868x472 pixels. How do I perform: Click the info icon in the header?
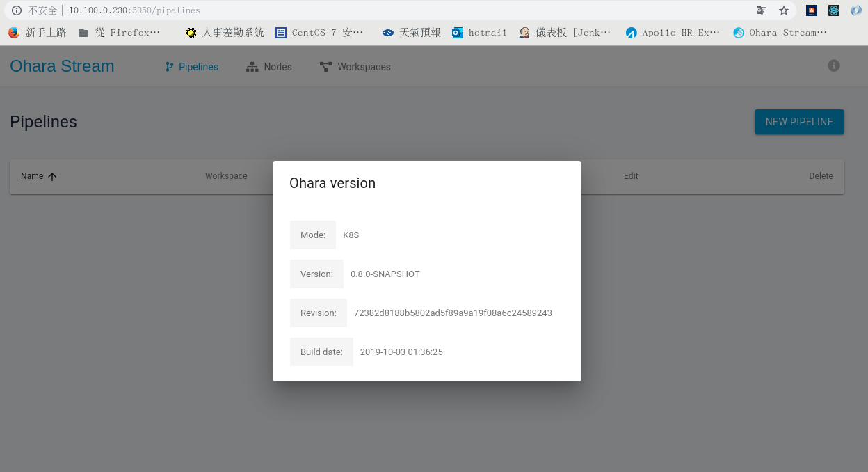point(834,65)
